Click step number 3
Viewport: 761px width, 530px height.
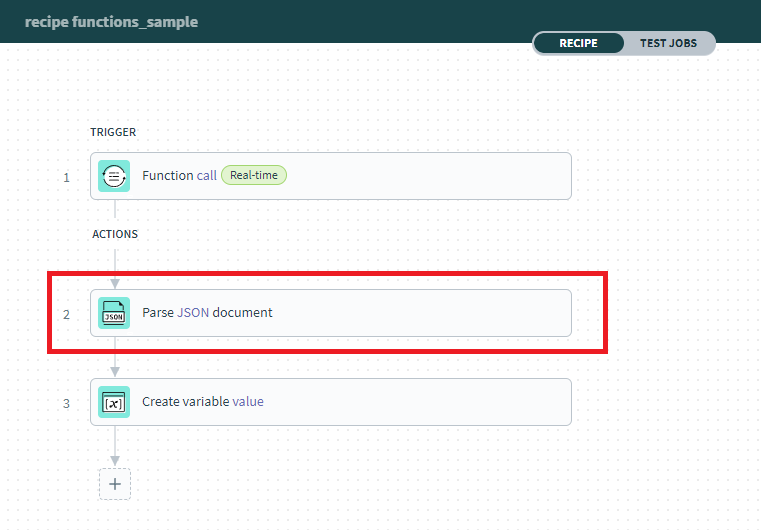(x=66, y=403)
